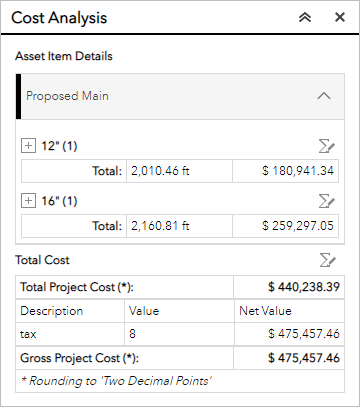Edit cost equation for 16" group
The height and width of the screenshot is (407, 360).
[x=327, y=201]
